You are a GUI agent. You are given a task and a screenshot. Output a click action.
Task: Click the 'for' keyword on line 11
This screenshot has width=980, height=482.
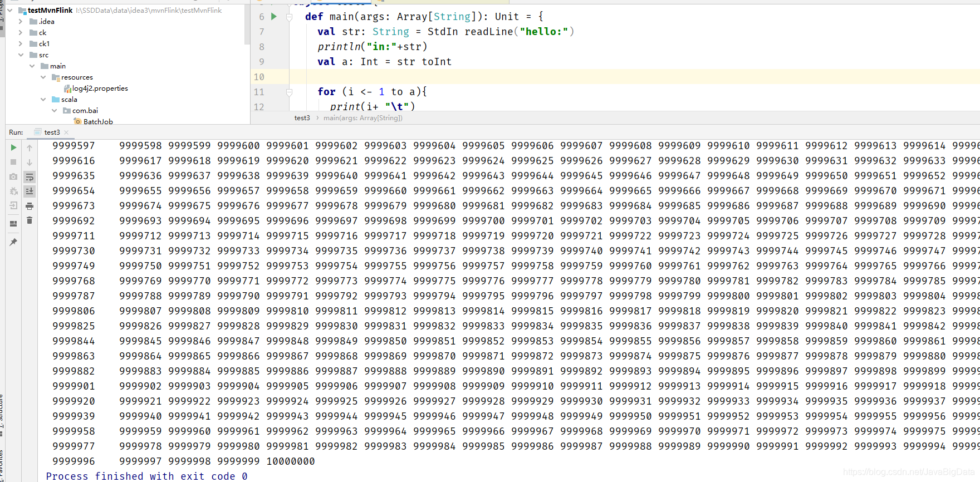tap(327, 92)
